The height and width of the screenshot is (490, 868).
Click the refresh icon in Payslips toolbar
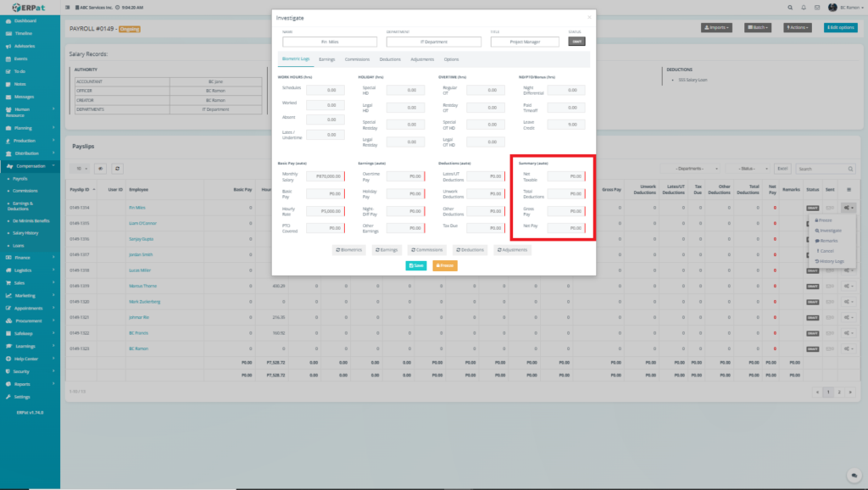tap(118, 169)
